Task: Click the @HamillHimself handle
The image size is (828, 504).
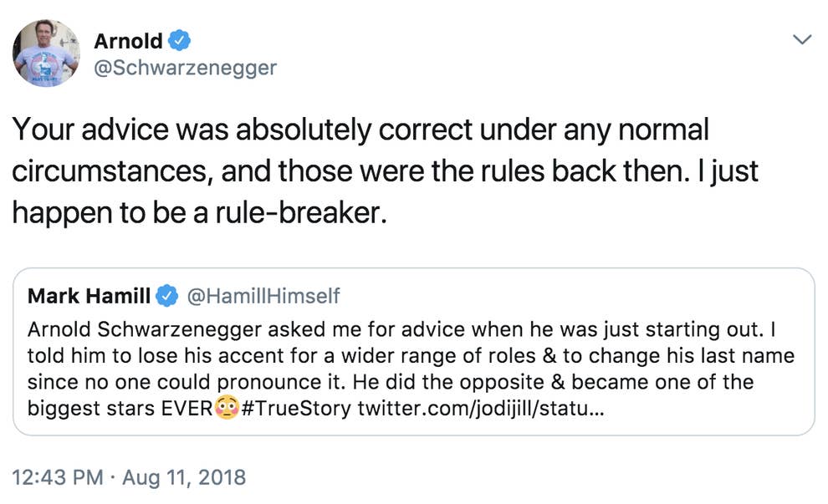Action: [262, 296]
